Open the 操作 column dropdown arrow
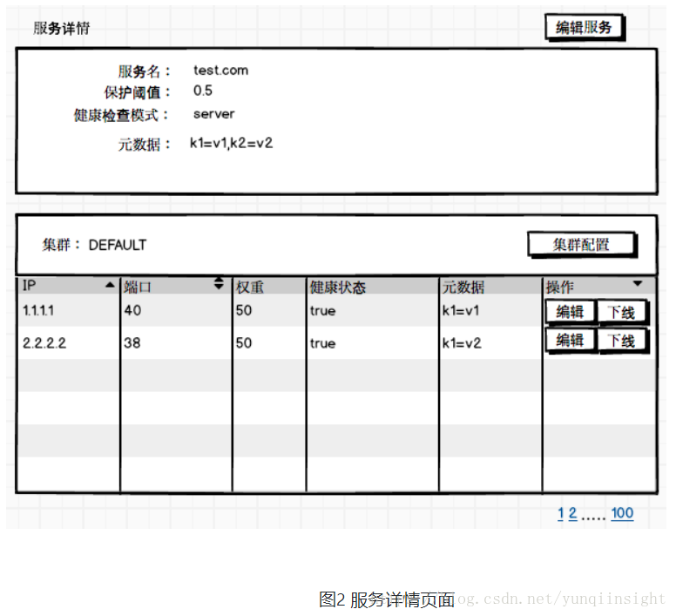The image size is (676, 616). coord(638,283)
